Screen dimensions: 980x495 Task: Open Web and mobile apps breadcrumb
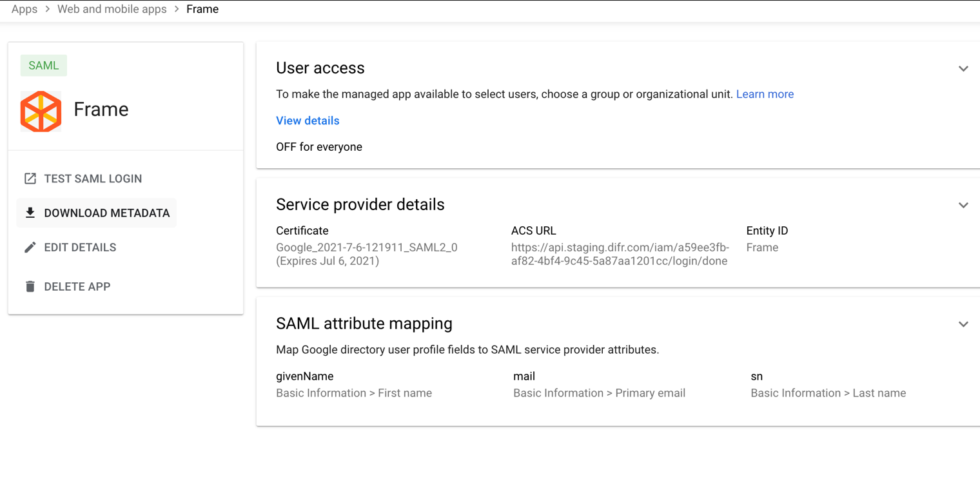click(x=112, y=9)
